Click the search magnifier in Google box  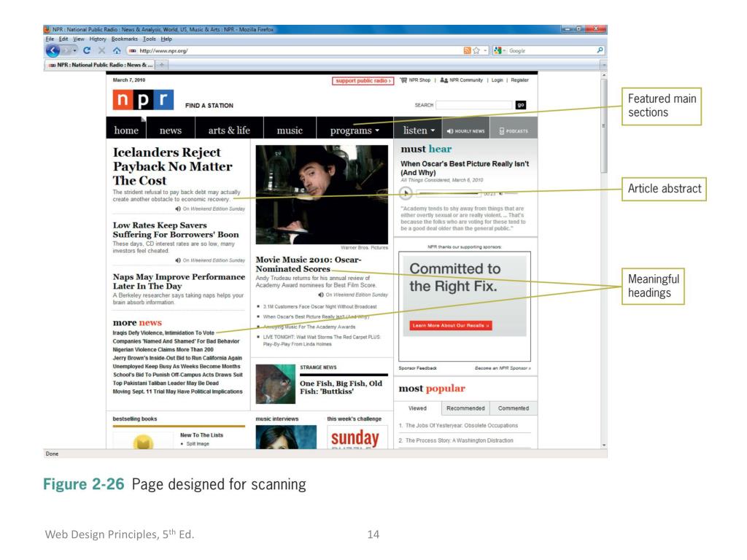600,50
